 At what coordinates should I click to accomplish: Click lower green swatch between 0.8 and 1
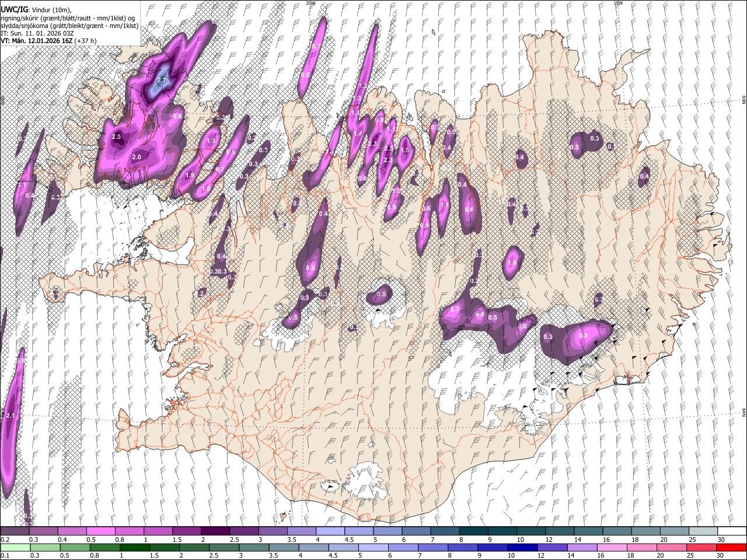click(104, 547)
